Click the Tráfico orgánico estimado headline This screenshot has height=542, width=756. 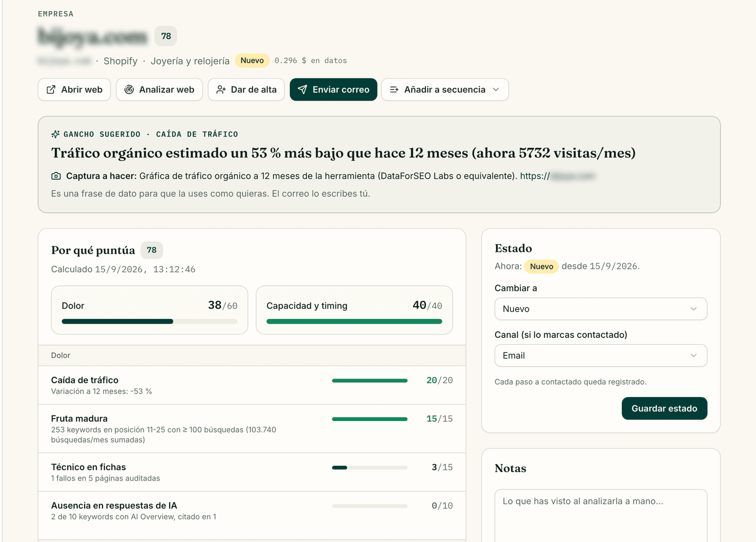click(x=343, y=153)
